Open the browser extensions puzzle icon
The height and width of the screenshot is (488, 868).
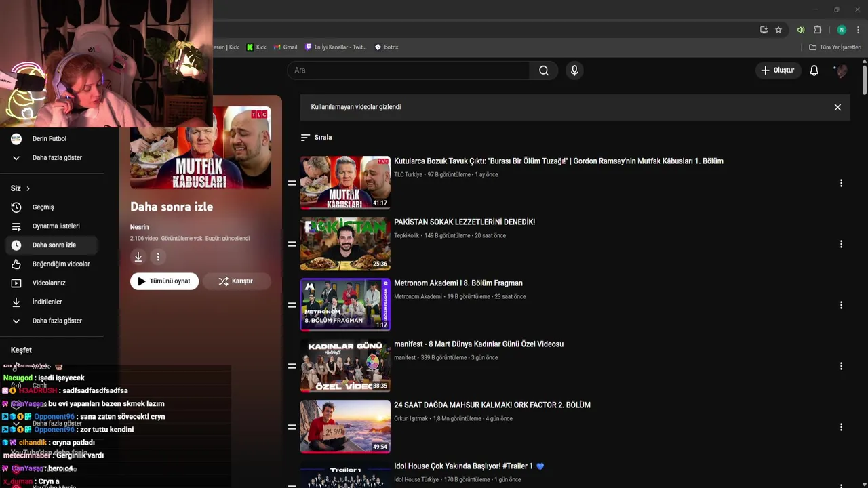pyautogui.click(x=817, y=30)
